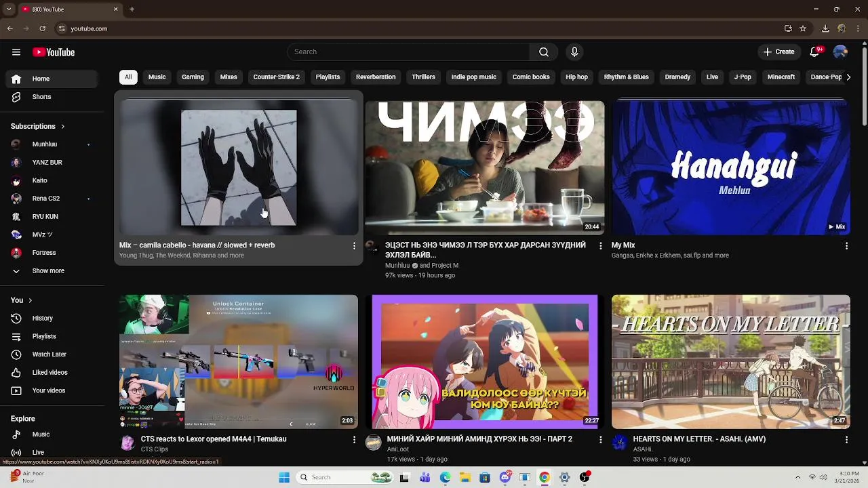
Task: Open Your videos in the sidebar
Action: 52,391
